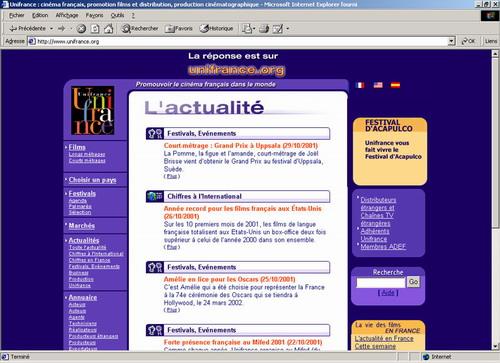The image size is (500, 363).
Task: Open the address bar dropdown arrow
Action: [x=451, y=41]
